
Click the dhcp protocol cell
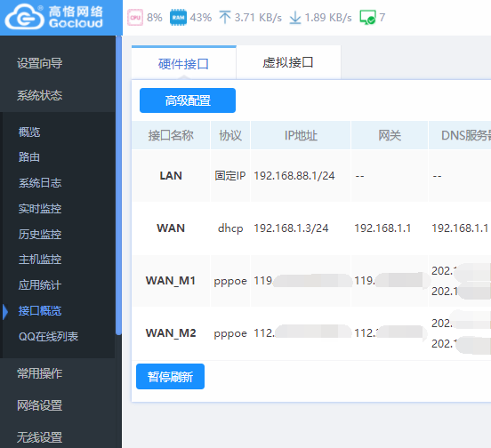tap(230, 228)
